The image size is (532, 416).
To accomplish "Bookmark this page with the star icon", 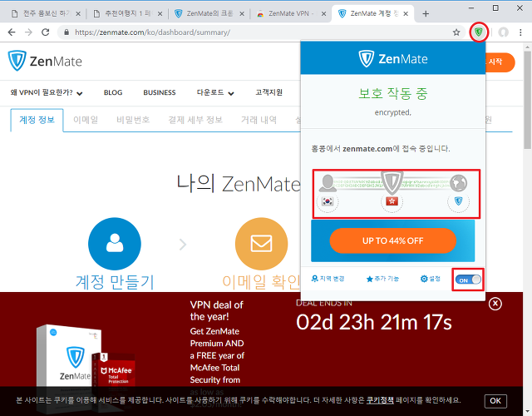I will 456,32.
